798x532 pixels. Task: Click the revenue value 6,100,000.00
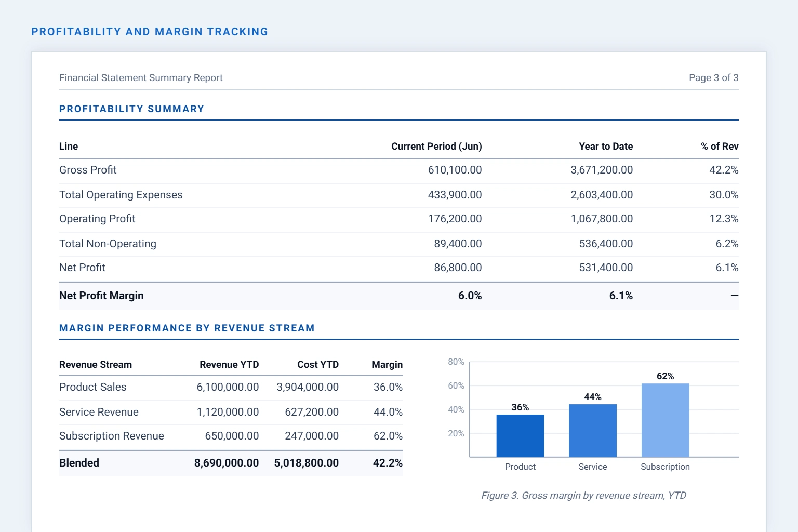[228, 387]
